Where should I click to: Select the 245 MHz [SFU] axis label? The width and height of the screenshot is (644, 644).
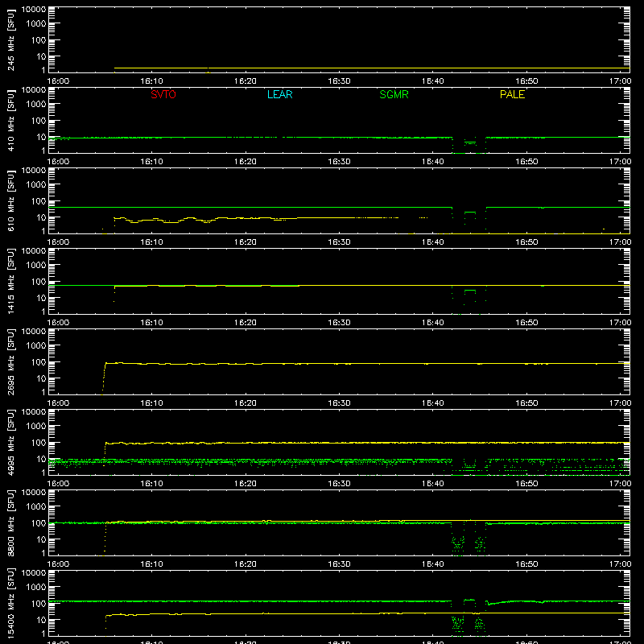[11, 40]
